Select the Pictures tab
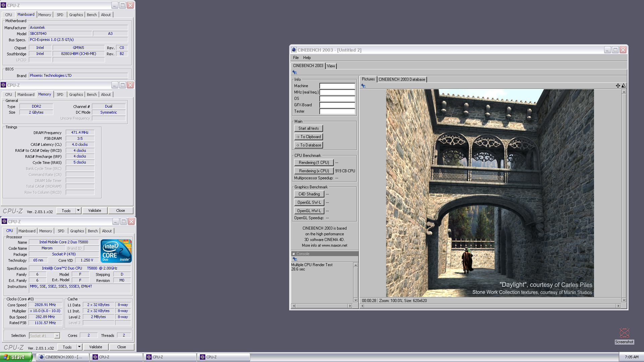This screenshot has height=362, width=644. [x=368, y=79]
